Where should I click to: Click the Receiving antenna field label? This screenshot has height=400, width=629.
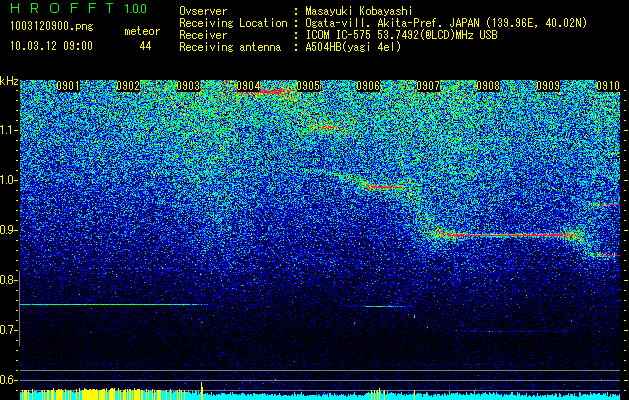[x=229, y=47]
